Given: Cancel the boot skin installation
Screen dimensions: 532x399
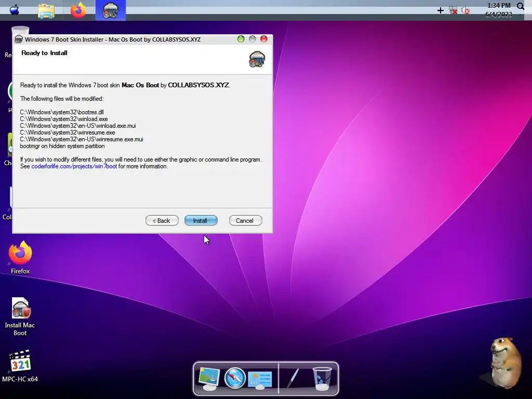Looking at the screenshot, I should (x=245, y=220).
